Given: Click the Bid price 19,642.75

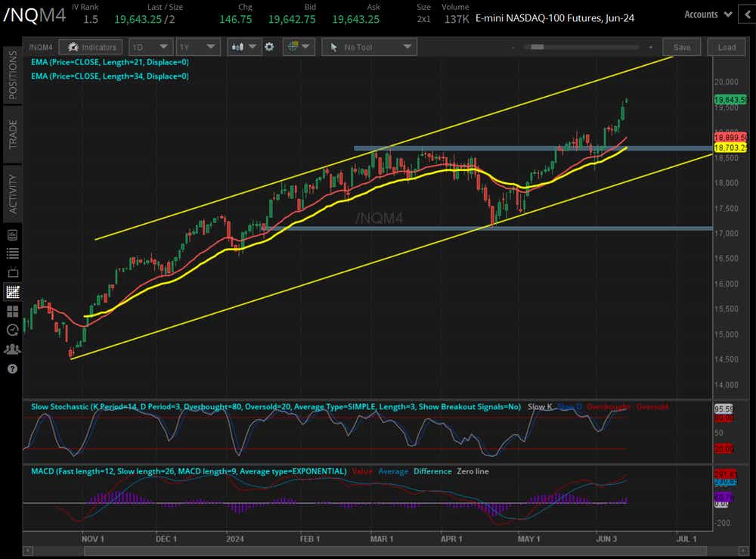Looking at the screenshot, I should coord(292,20).
